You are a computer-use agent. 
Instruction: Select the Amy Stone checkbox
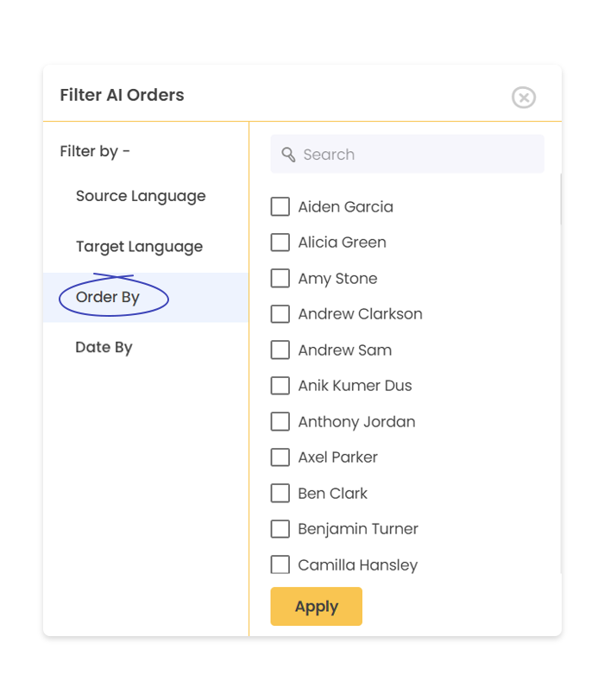coord(280,278)
